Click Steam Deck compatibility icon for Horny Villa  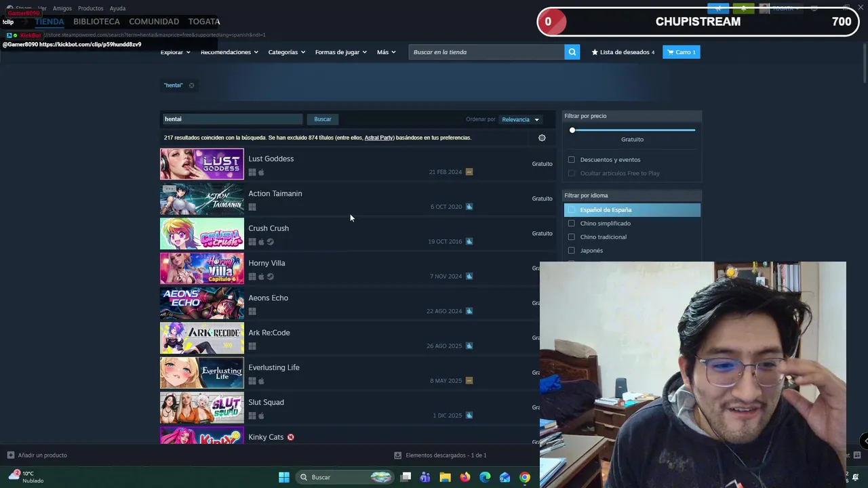[x=469, y=277]
